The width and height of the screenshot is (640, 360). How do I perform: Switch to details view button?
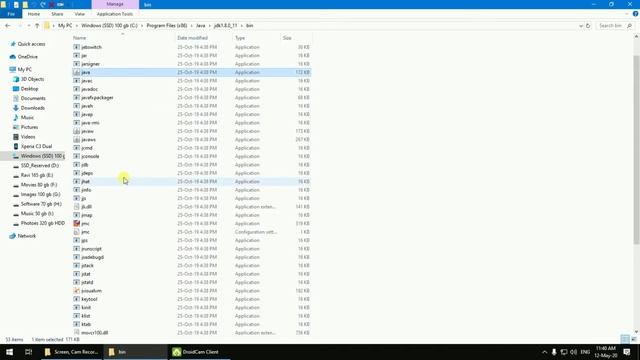625,339
